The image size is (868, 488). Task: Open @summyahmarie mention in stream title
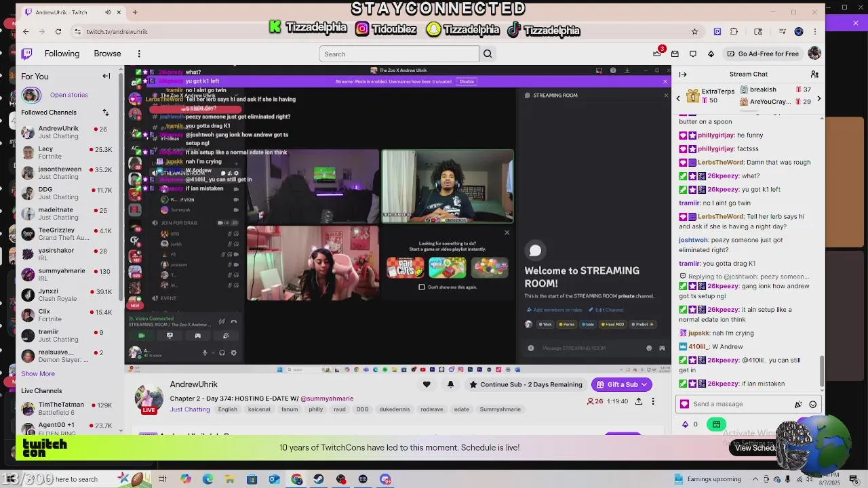327,399
